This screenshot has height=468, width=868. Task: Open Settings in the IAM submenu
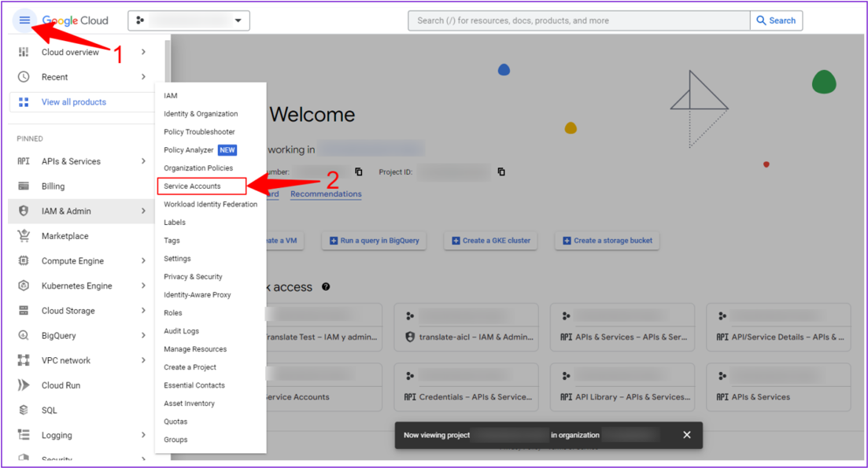[x=177, y=258]
